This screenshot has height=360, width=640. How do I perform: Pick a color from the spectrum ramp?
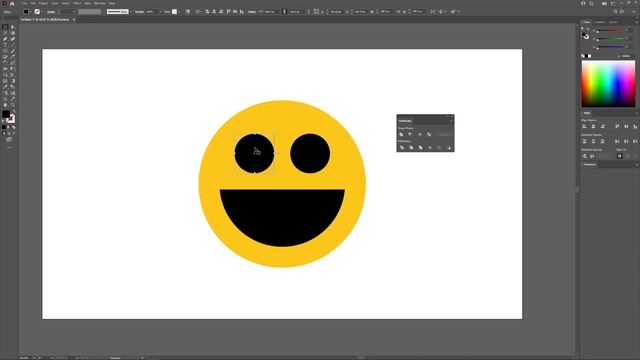pyautogui.click(x=608, y=84)
